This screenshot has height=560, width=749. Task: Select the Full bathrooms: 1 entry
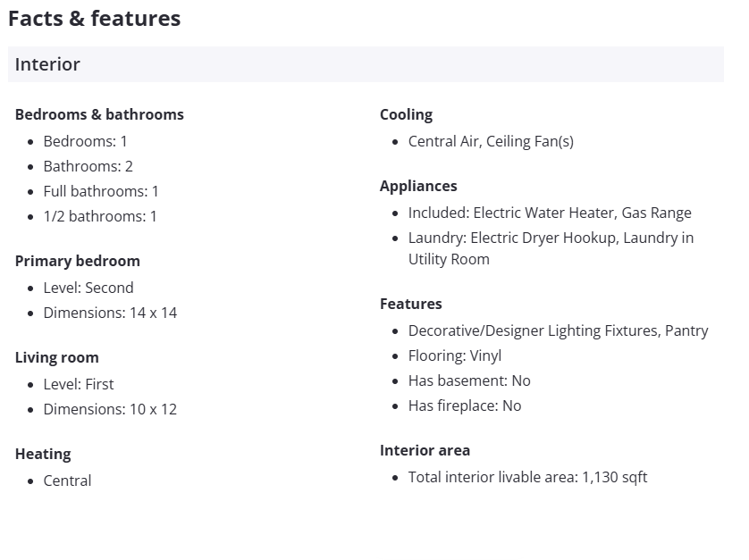[x=101, y=191]
